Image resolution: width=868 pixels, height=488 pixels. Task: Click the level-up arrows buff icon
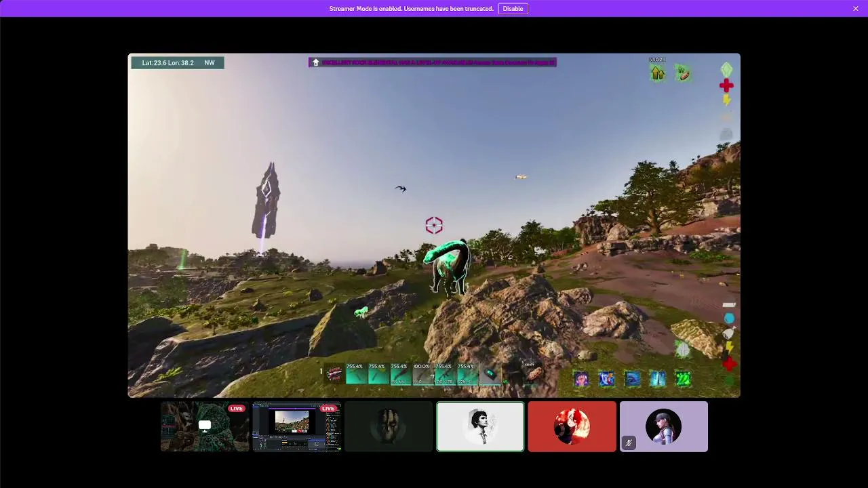pos(657,73)
